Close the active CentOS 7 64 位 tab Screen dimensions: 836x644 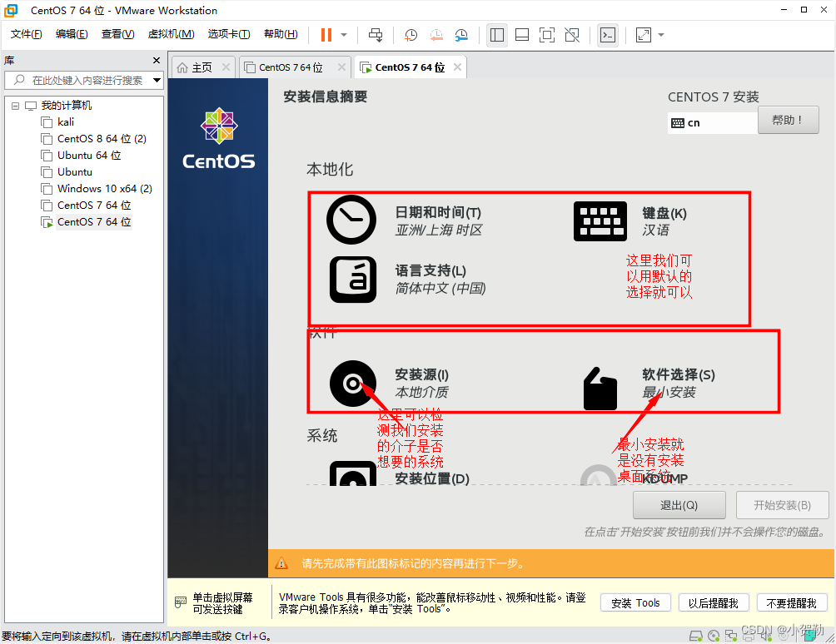[x=457, y=67]
